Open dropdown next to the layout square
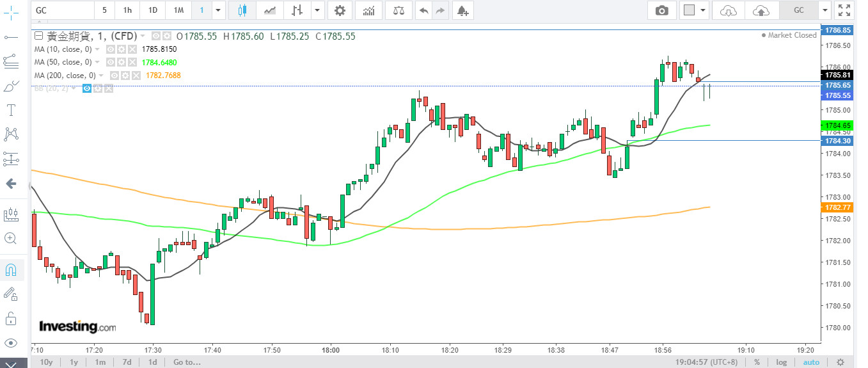This screenshot has width=868, height=368. pos(703,10)
